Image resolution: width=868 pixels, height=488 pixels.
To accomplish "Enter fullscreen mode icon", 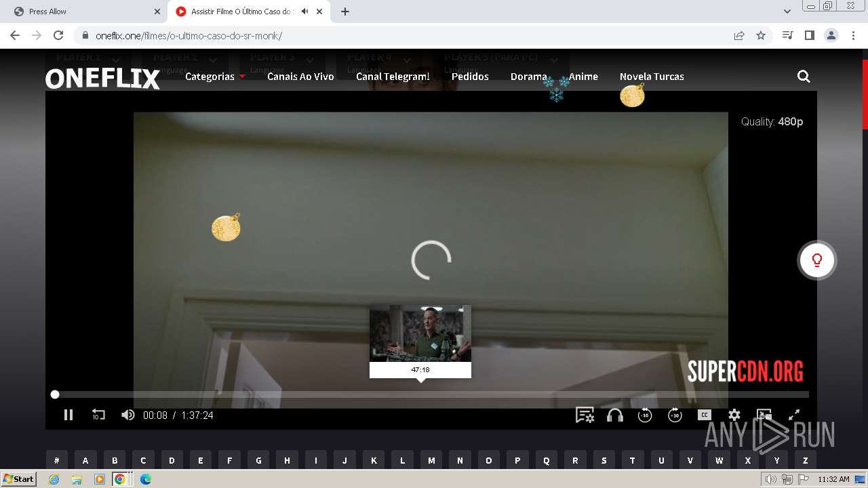I will (794, 415).
